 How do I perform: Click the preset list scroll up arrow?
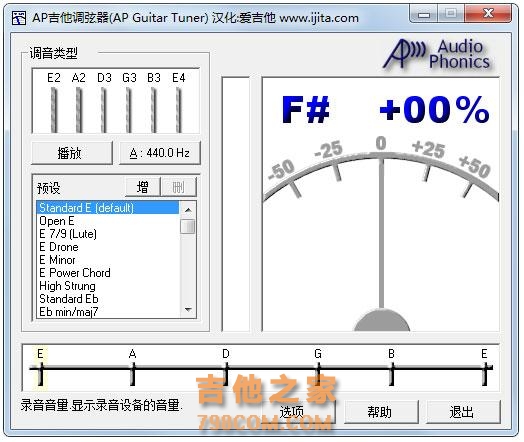(188, 210)
